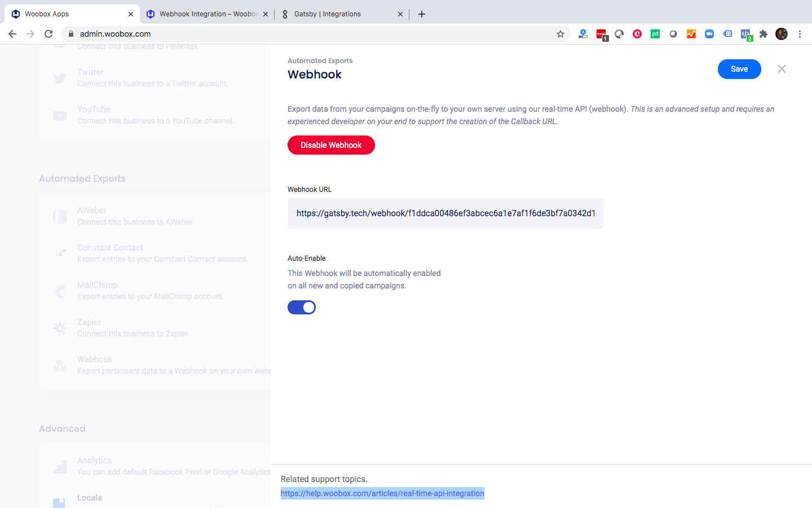Open the code brackets extension with badge 2

point(746,34)
